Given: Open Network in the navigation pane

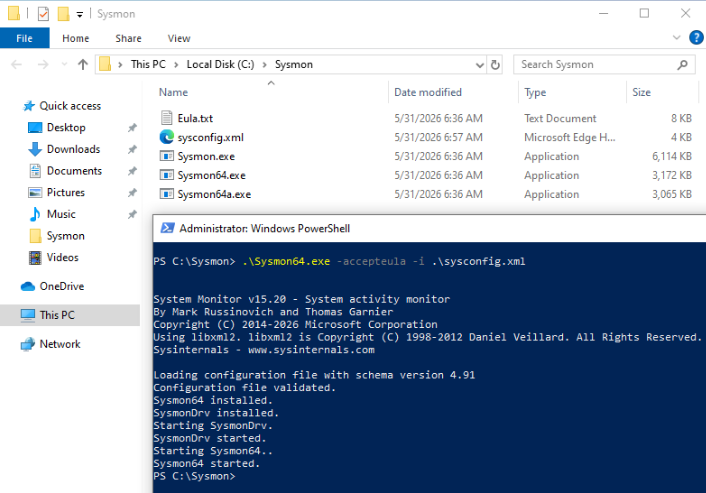Looking at the screenshot, I should [59, 344].
